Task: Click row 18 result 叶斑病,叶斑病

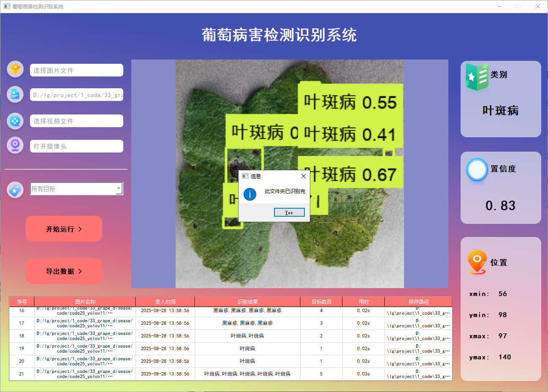Action: [247, 336]
